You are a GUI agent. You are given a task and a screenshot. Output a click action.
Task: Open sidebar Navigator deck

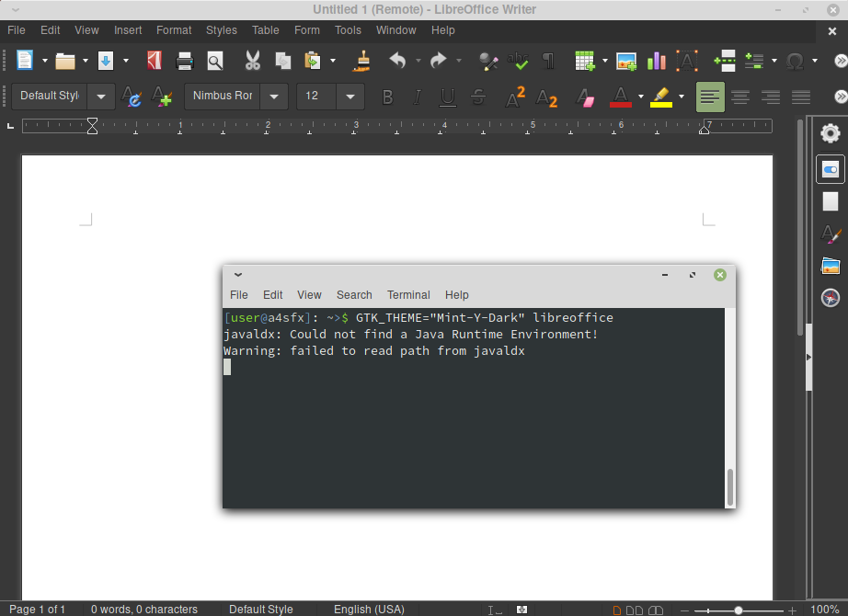coord(831,298)
